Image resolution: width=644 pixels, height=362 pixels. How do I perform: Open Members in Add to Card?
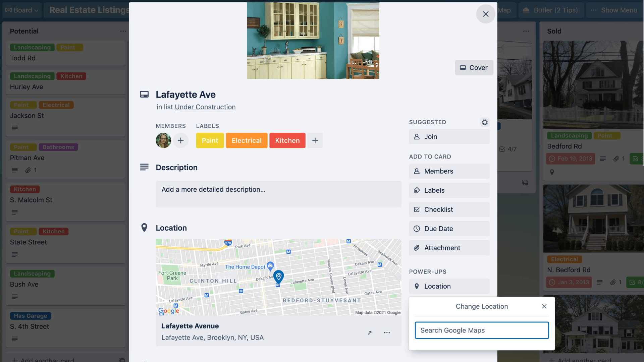click(449, 171)
